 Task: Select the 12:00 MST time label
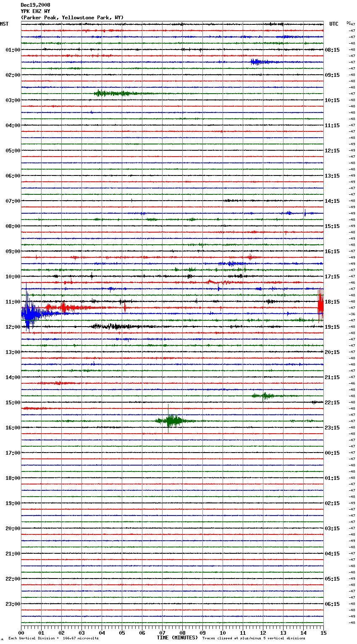(x=13, y=327)
